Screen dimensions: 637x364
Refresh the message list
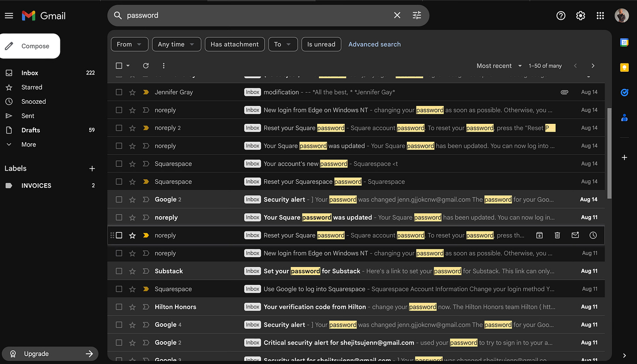[x=146, y=66]
